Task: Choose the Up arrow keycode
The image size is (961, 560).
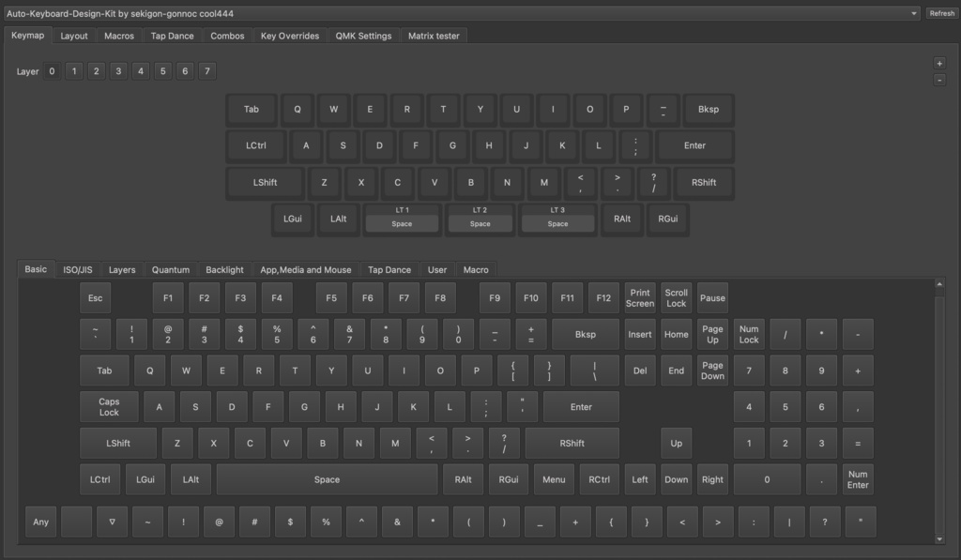Action: [676, 443]
